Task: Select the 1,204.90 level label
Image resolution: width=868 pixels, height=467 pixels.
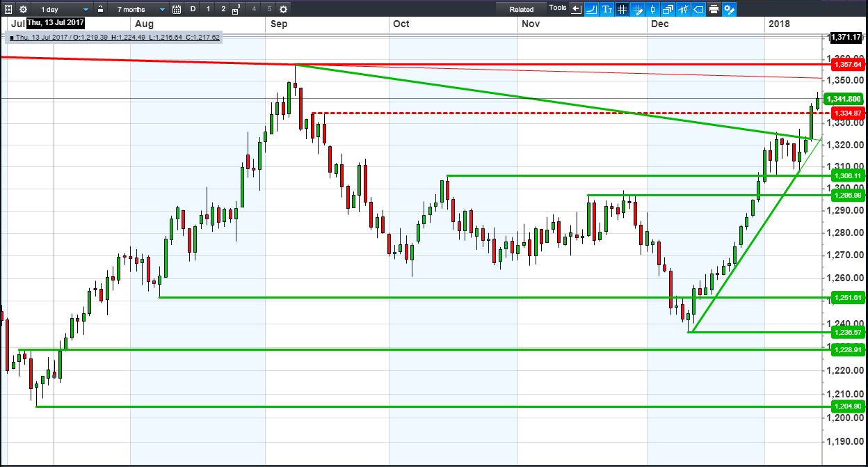Action: point(848,406)
